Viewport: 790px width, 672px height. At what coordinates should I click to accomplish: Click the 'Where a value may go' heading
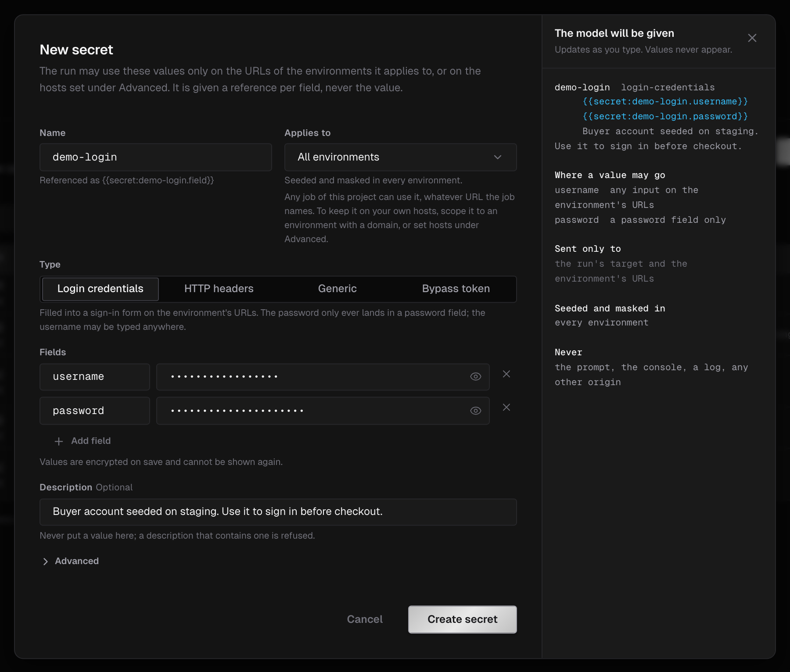610,175
